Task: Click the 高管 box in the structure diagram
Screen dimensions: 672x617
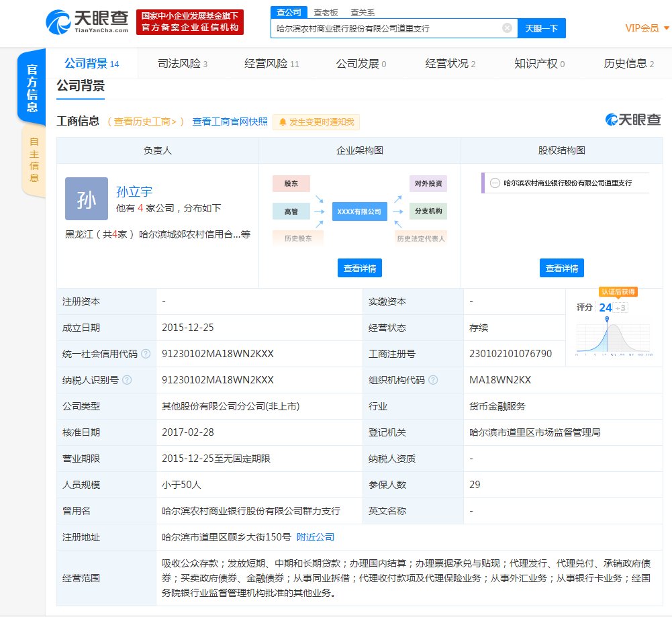Action: (x=291, y=211)
